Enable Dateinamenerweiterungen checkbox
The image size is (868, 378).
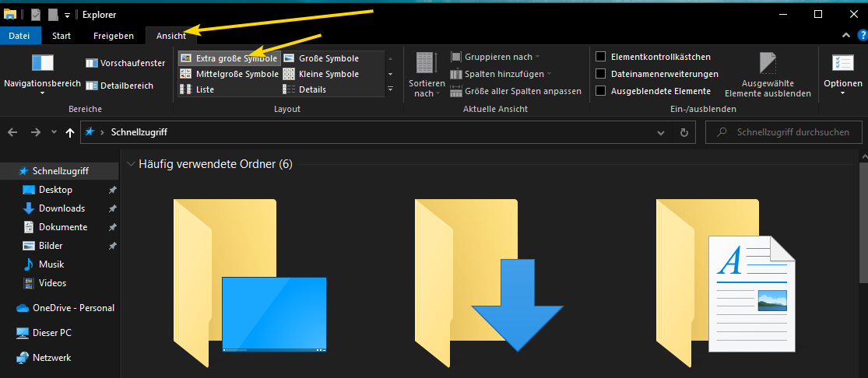(600, 74)
